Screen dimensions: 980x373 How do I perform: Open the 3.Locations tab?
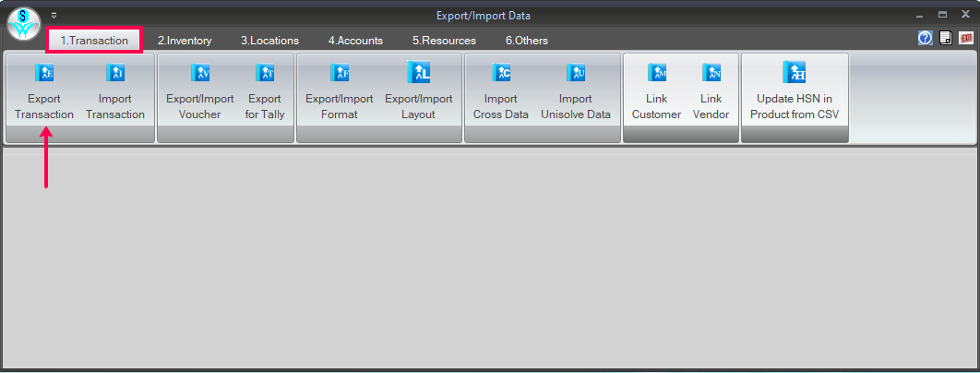click(x=270, y=41)
